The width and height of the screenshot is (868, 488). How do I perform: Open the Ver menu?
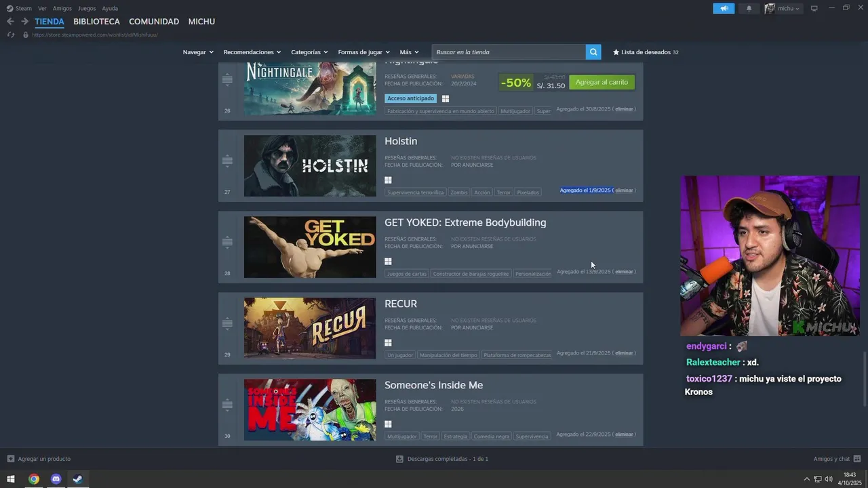click(42, 8)
